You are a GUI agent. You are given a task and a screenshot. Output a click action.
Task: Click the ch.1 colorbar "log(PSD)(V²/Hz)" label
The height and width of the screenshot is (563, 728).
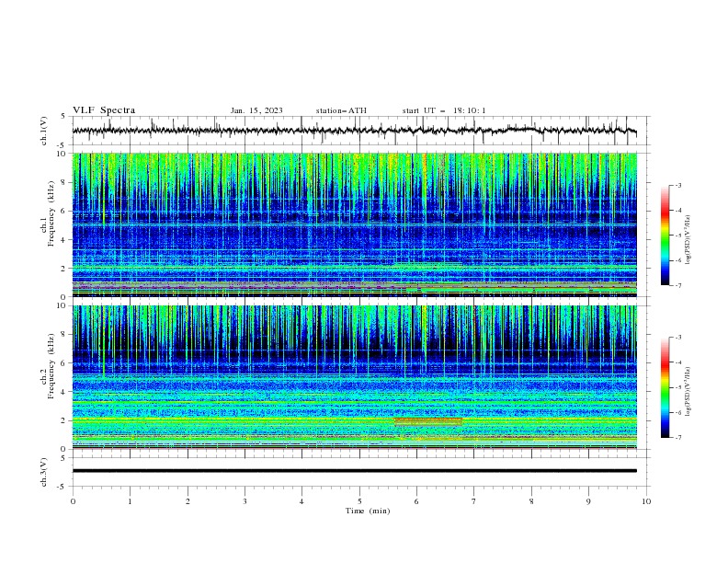click(x=688, y=240)
